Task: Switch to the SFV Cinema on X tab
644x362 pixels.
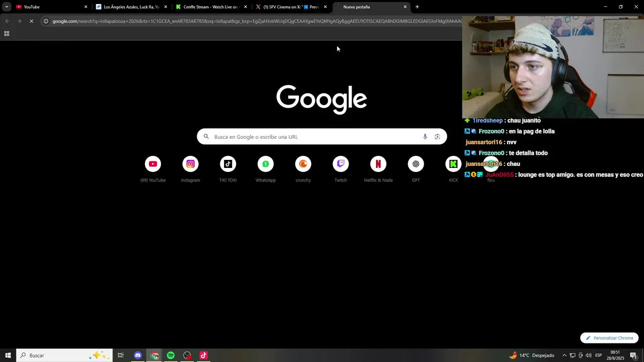Action: click(290, 7)
